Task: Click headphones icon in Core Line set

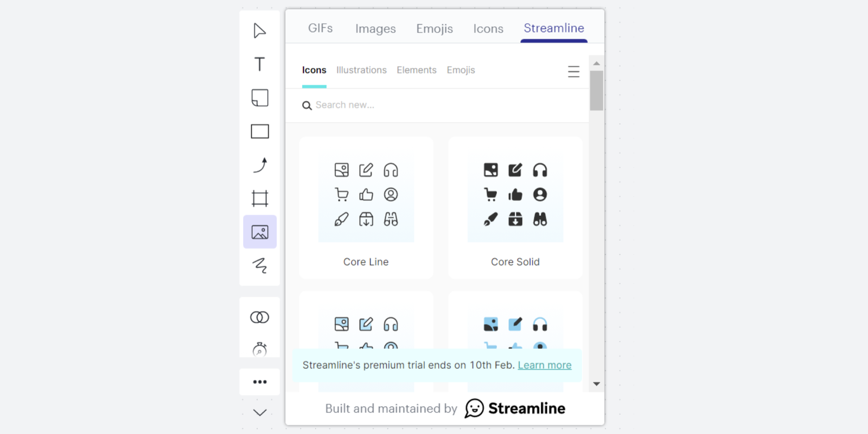Action: 391,170
